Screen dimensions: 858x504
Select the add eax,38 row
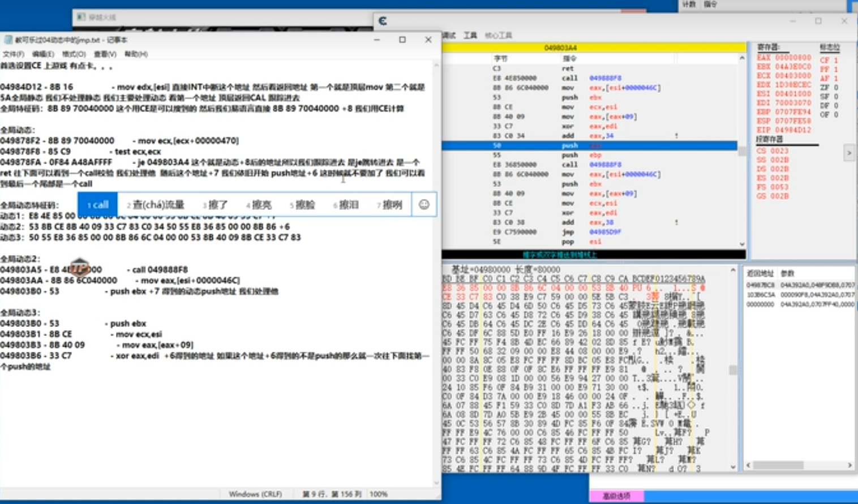589,222
